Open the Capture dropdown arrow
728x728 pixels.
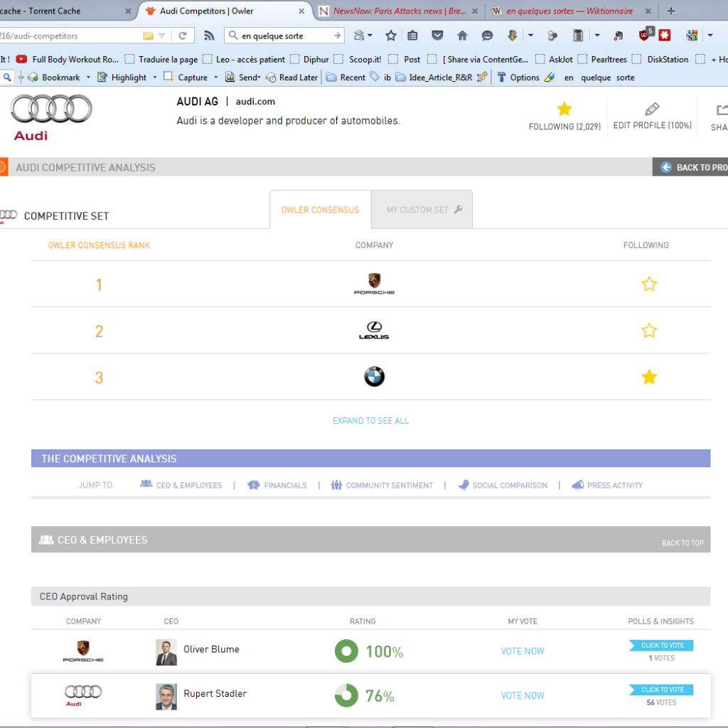(x=215, y=77)
